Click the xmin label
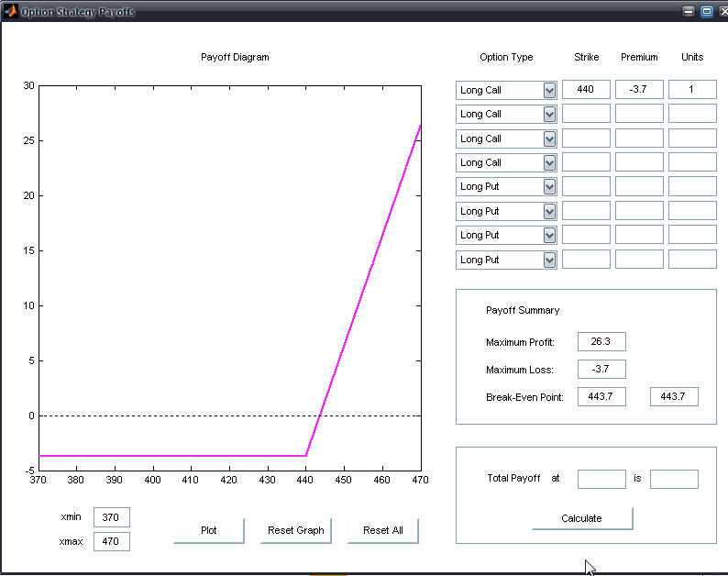 [71, 516]
